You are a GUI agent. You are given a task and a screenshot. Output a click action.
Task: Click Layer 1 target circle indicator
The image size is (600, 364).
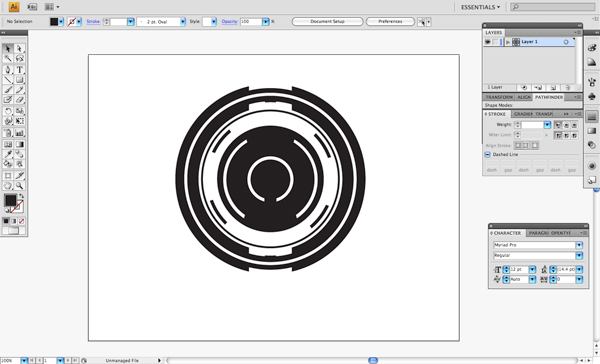(566, 42)
